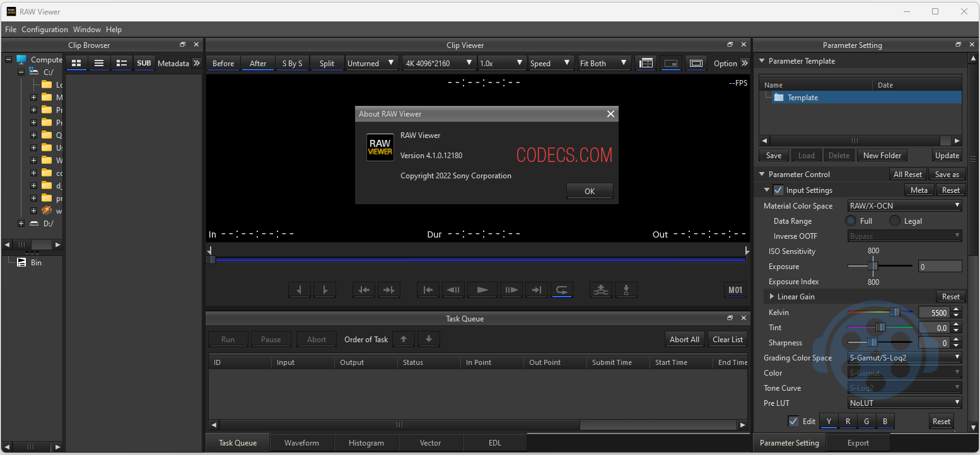Viewport: 980px width, 455px height.
Task: Expand the D:/ drive node
Action: 21,223
